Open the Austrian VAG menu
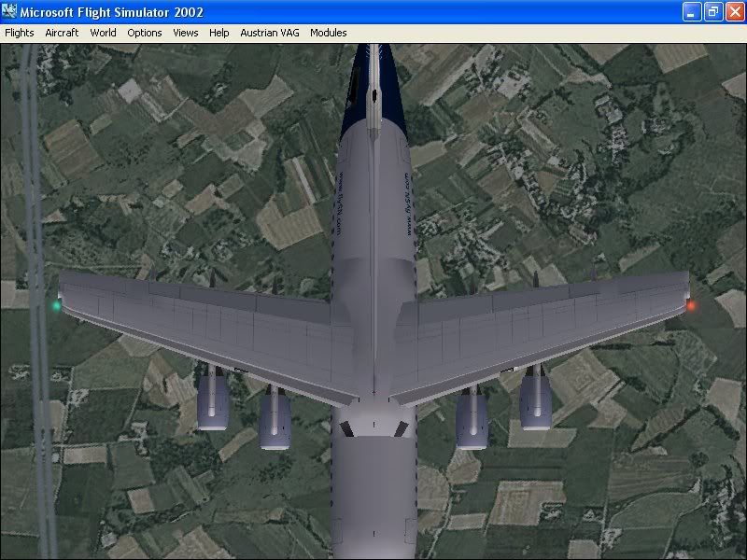The height and width of the screenshot is (560, 747). point(270,33)
